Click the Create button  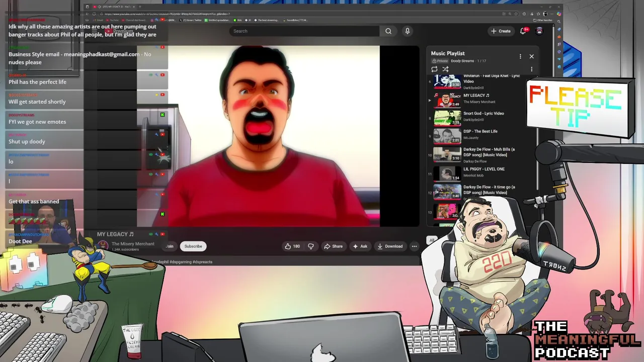[501, 31]
